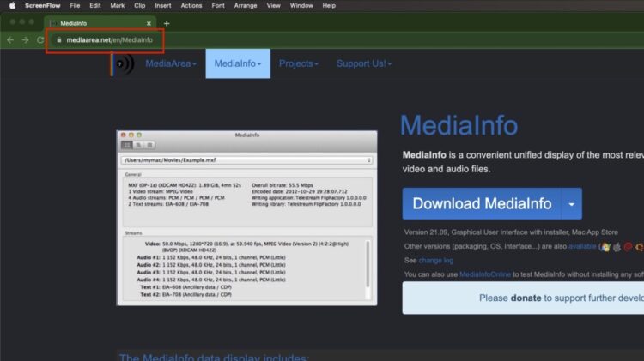The image size is (644, 361).
Task: Select the active MediaInfo nav tab
Action: (x=238, y=63)
